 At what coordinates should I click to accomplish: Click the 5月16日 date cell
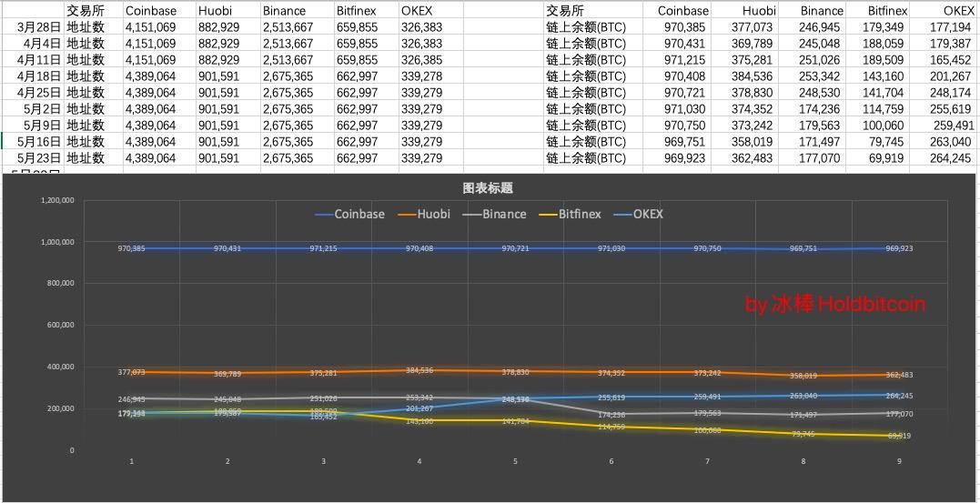(33, 141)
